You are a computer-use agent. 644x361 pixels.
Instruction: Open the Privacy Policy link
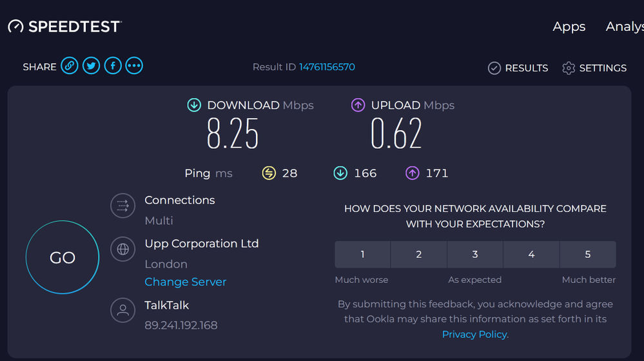474,335
